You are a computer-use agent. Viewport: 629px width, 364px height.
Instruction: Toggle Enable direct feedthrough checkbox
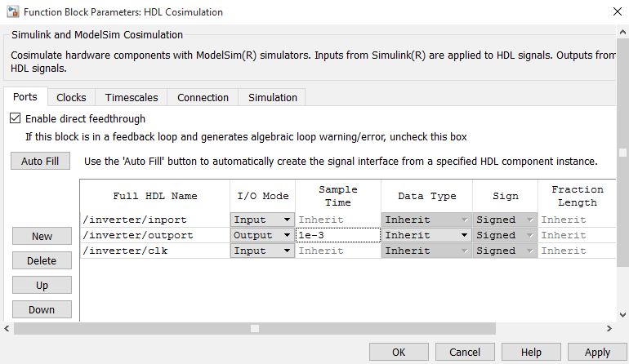click(16, 118)
